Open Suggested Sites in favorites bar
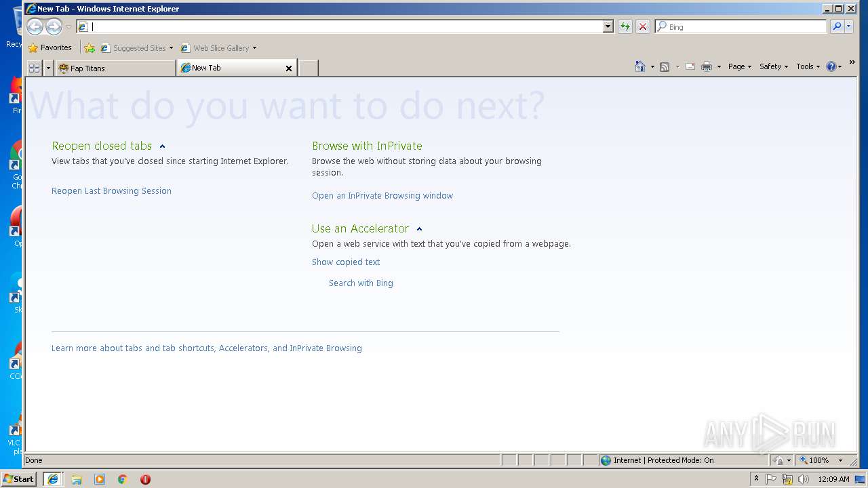868x488 pixels. coord(136,48)
